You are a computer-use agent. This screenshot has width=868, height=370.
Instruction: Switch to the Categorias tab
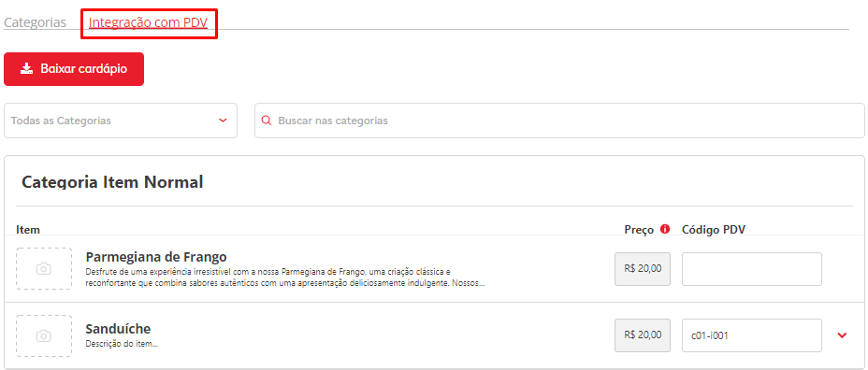36,22
